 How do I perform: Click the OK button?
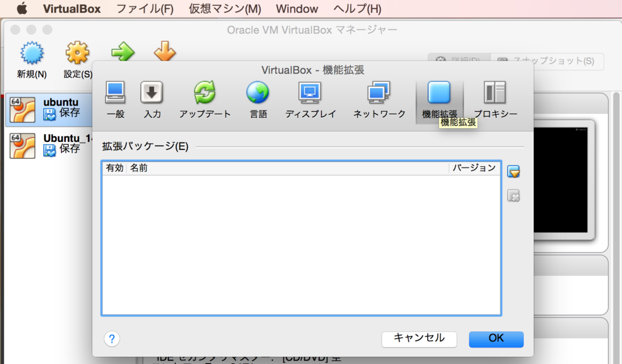click(x=496, y=339)
